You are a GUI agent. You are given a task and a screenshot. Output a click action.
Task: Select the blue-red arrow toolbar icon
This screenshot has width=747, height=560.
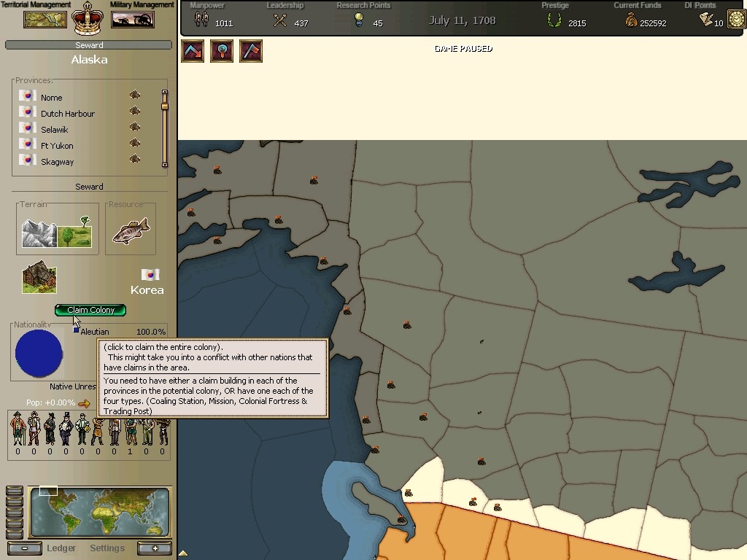click(193, 50)
